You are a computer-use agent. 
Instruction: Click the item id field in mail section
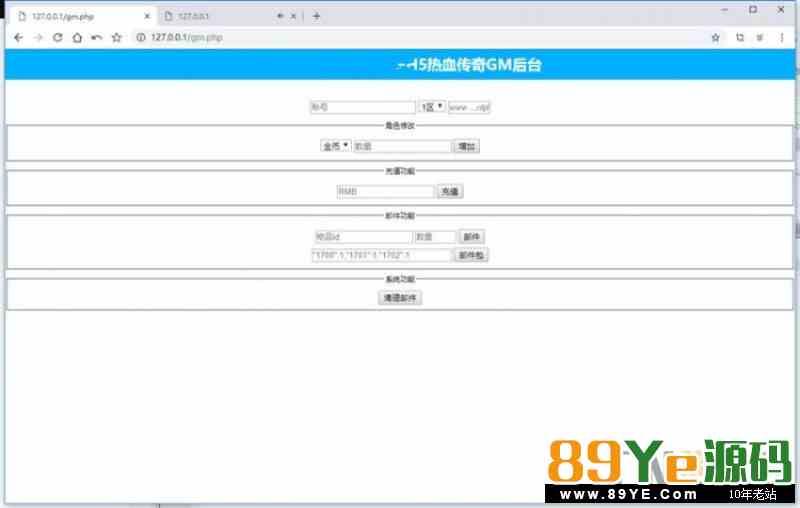coord(363,237)
